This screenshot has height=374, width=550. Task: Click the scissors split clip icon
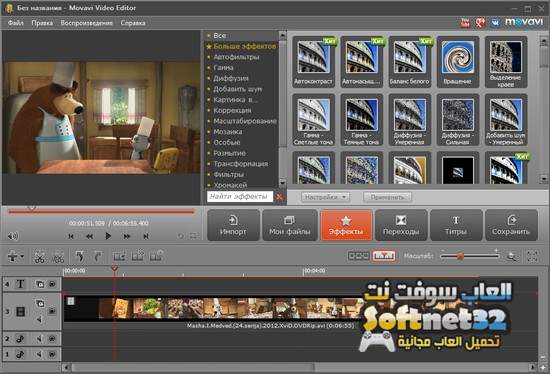[40, 256]
